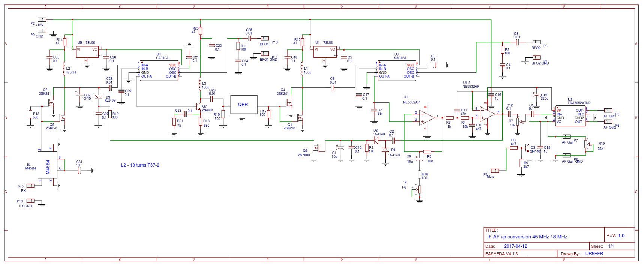Select the QER filter block
This screenshot has height=265, width=644.
coord(243,105)
